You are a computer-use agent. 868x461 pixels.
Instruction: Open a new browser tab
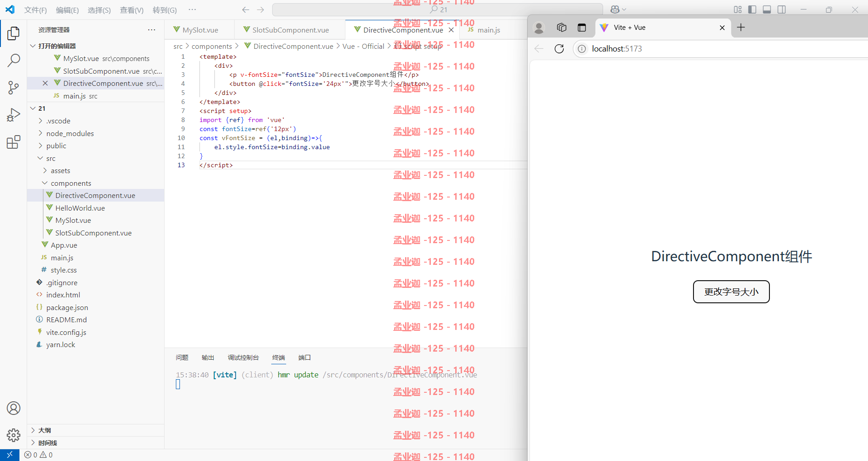click(x=741, y=28)
